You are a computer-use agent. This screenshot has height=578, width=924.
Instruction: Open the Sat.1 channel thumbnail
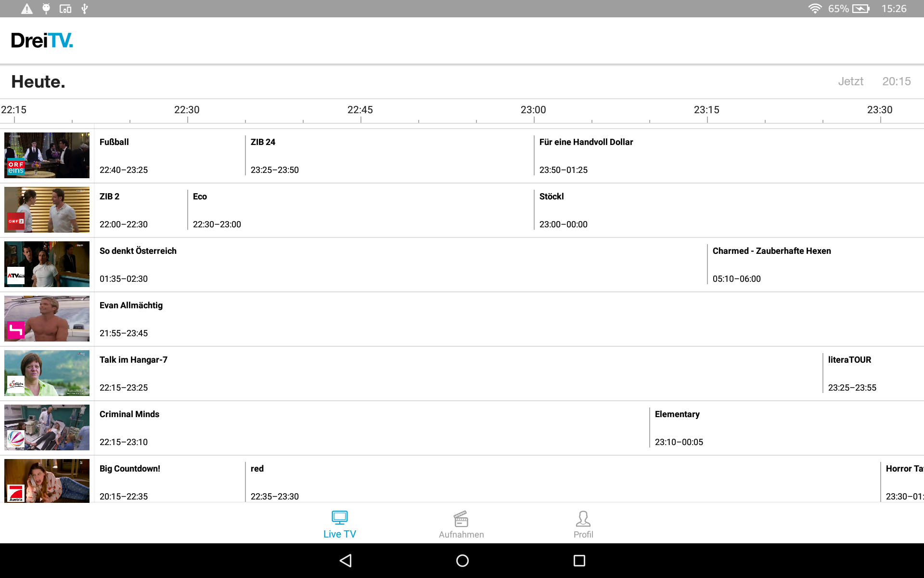(47, 427)
